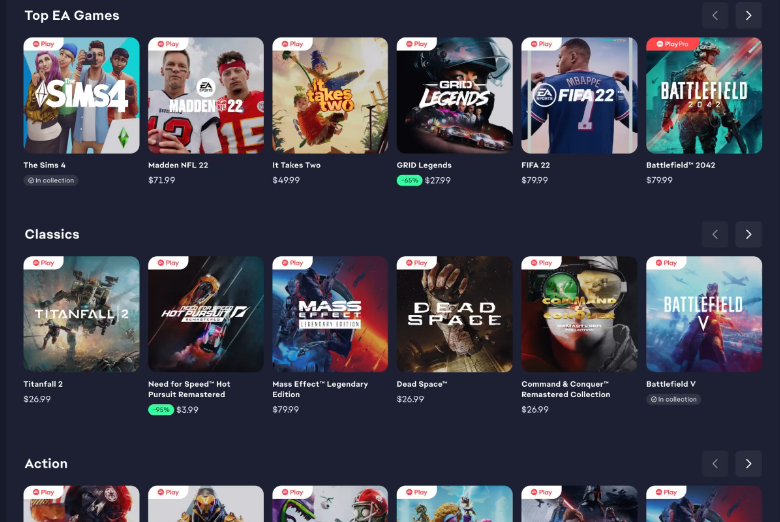Viewport: 780px width, 522px height.
Task: Open Mass Effect Legendary Edition title link
Action: [320, 389]
